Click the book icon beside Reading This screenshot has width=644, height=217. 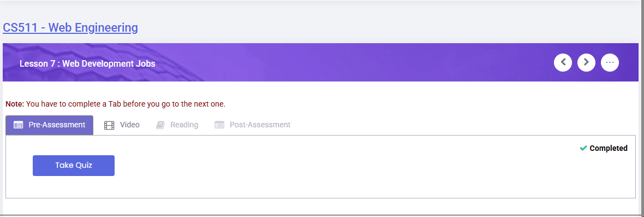pos(160,125)
